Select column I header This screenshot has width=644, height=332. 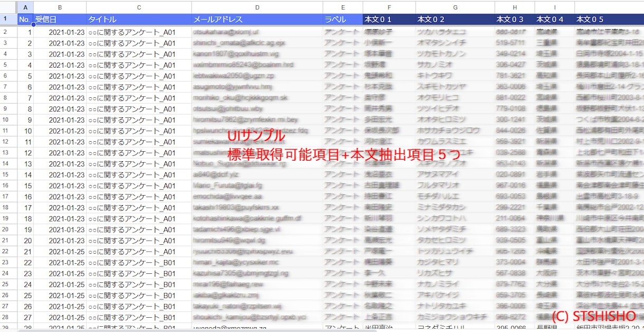[554, 7]
